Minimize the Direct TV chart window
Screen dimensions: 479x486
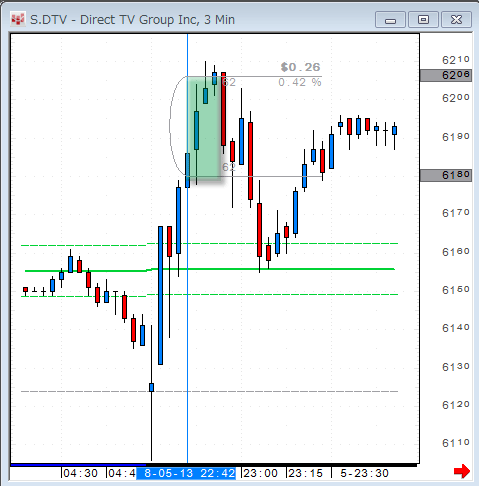(x=390, y=20)
